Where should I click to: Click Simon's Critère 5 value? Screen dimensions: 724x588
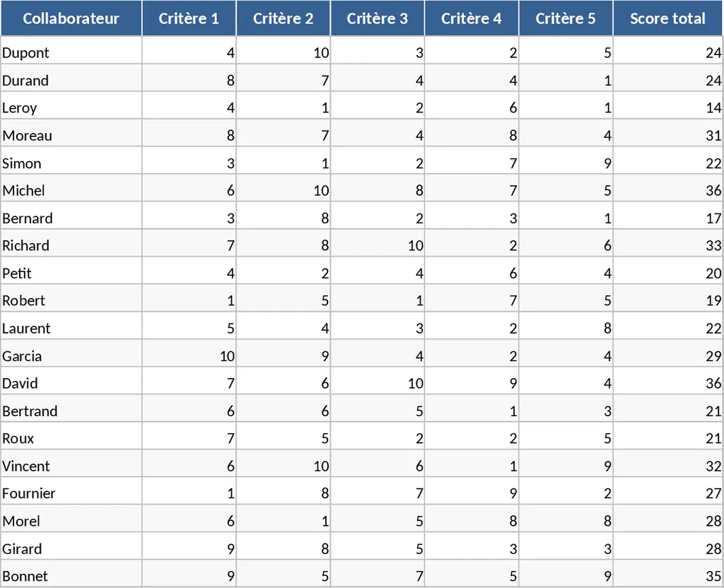(566, 163)
